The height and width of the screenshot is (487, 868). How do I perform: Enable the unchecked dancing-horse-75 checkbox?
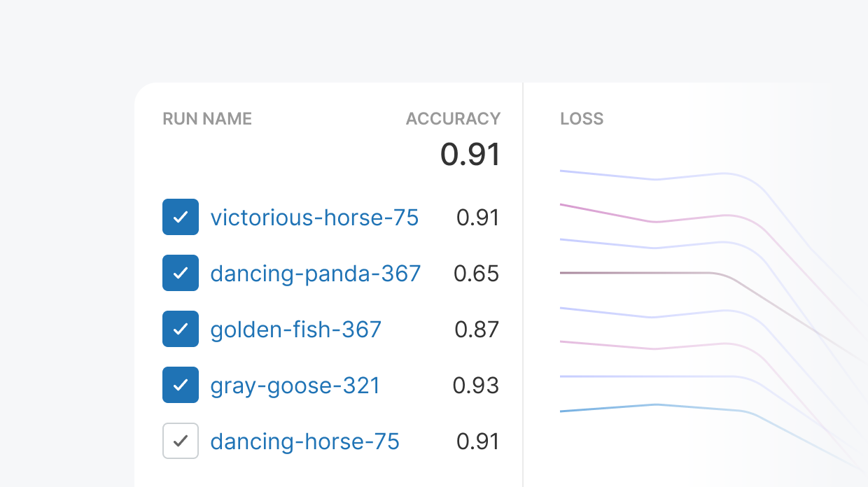pyautogui.click(x=181, y=441)
